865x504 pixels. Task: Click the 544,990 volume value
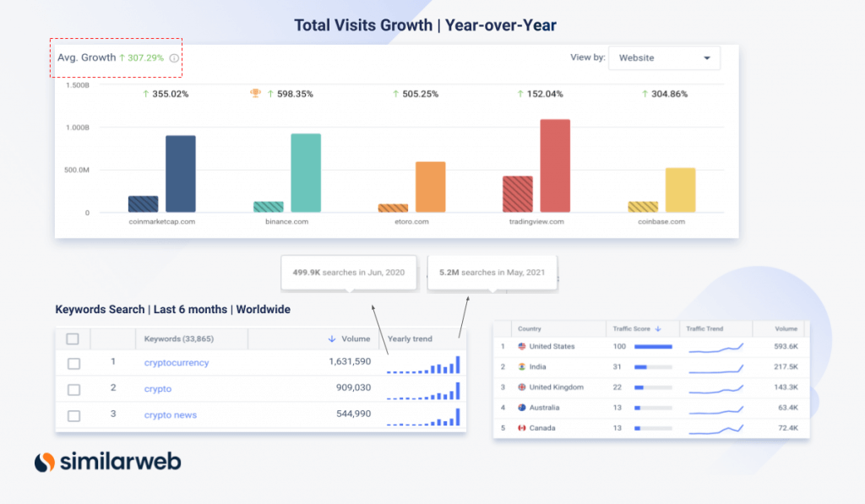354,414
